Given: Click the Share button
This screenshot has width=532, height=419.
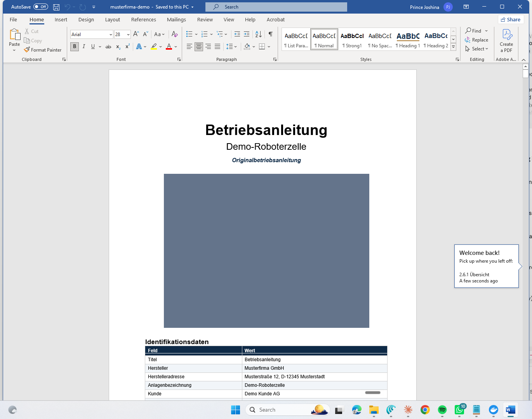Looking at the screenshot, I should [511, 19].
